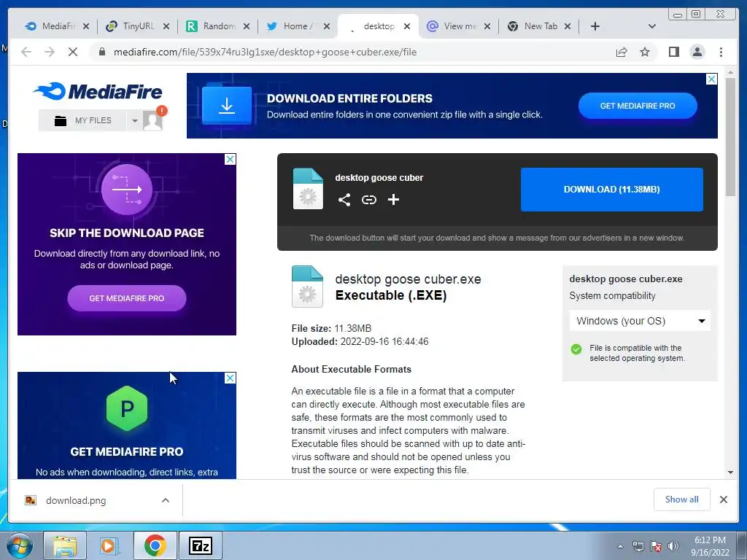Image resolution: width=747 pixels, height=560 pixels.
Task: Bookmark this page with the star
Action: pyautogui.click(x=645, y=52)
